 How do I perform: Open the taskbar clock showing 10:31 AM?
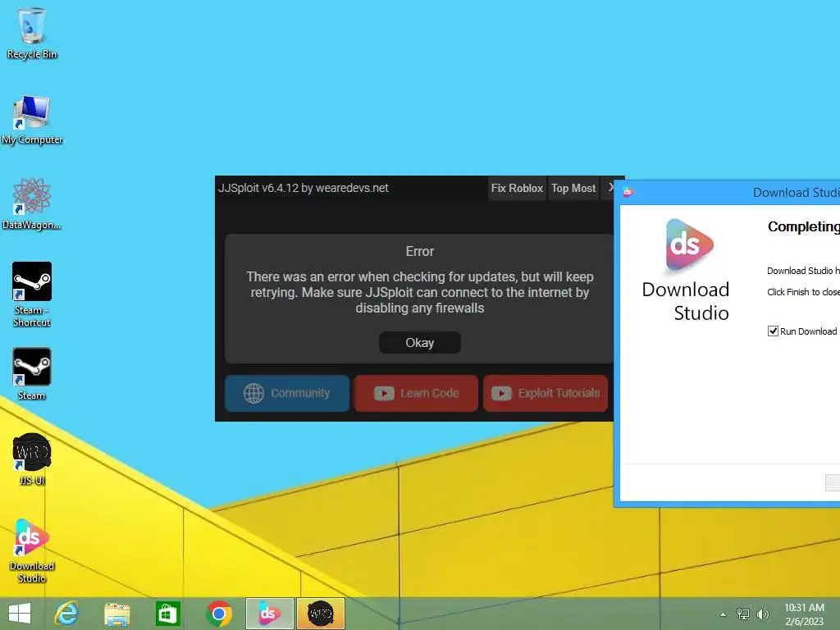[x=804, y=614]
